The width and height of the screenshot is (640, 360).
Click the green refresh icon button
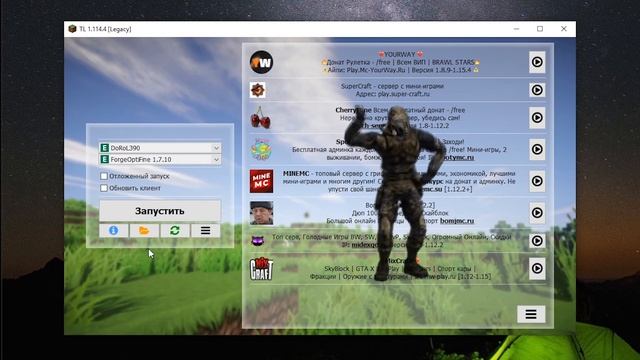click(x=175, y=231)
